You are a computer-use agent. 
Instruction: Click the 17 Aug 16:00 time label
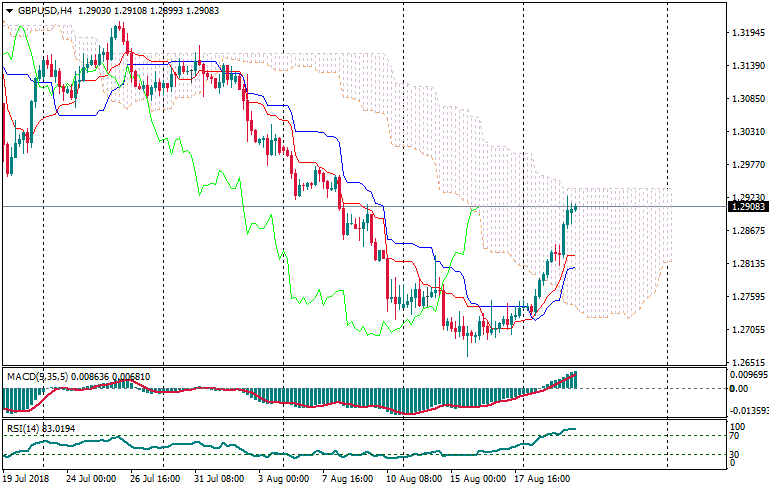click(541, 479)
